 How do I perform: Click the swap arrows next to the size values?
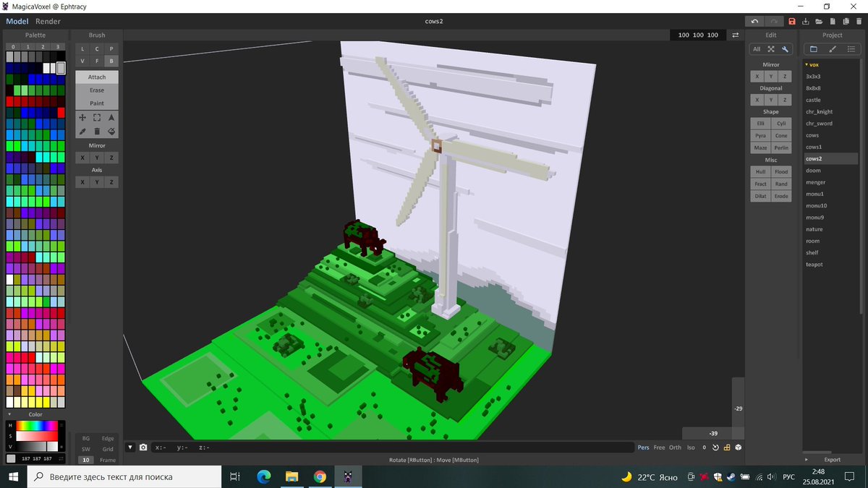(736, 35)
